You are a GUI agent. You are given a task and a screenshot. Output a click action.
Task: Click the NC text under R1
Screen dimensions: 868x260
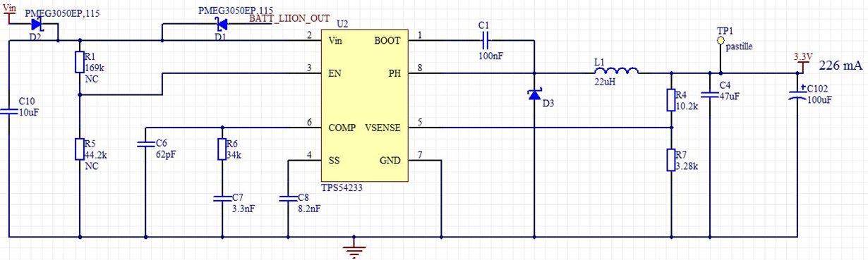[91, 79]
